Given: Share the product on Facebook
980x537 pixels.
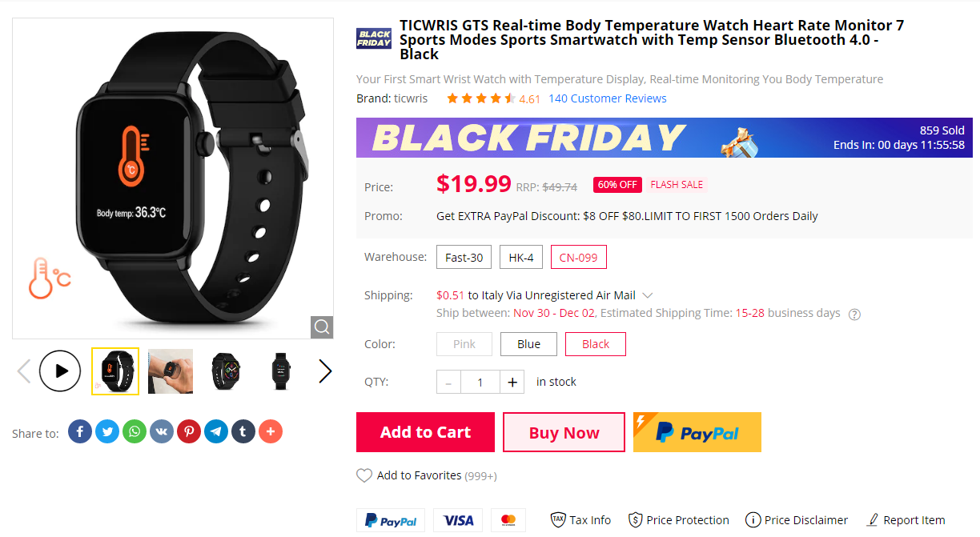Looking at the screenshot, I should click(x=80, y=431).
